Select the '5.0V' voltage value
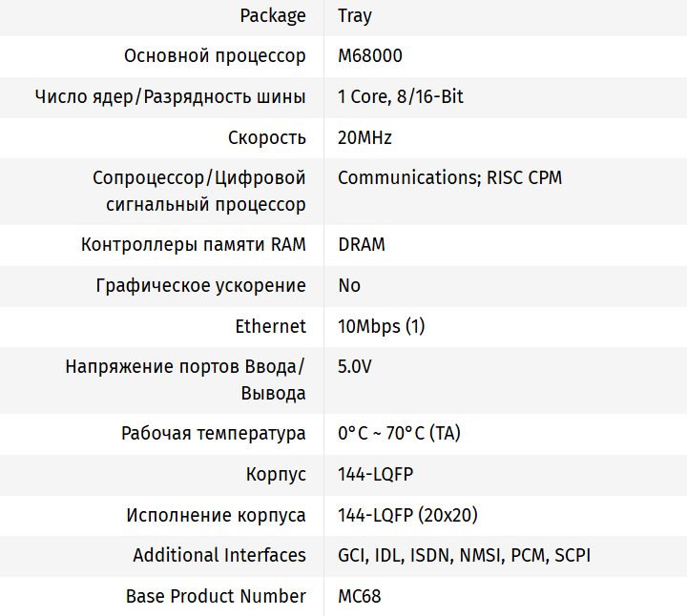This screenshot has height=616, width=687. (357, 367)
